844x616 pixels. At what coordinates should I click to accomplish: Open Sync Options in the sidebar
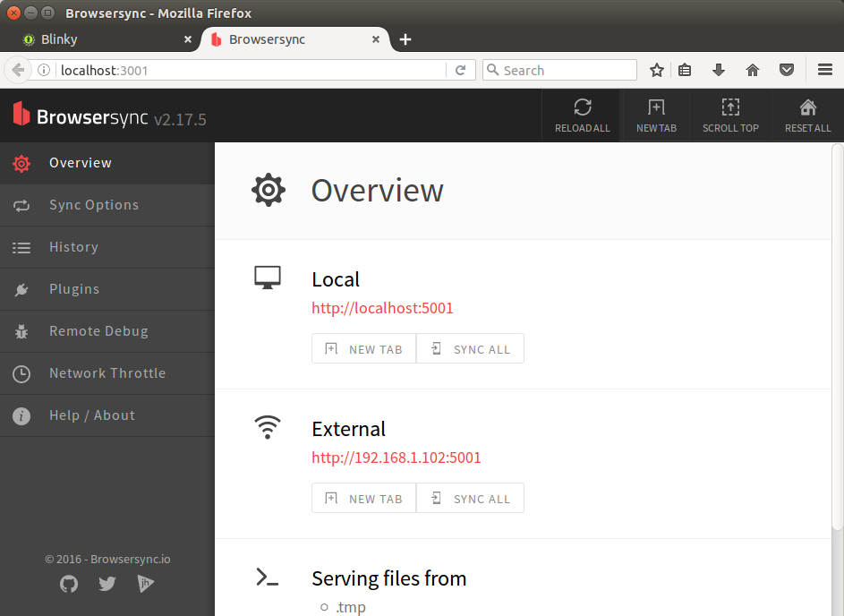[107, 205]
